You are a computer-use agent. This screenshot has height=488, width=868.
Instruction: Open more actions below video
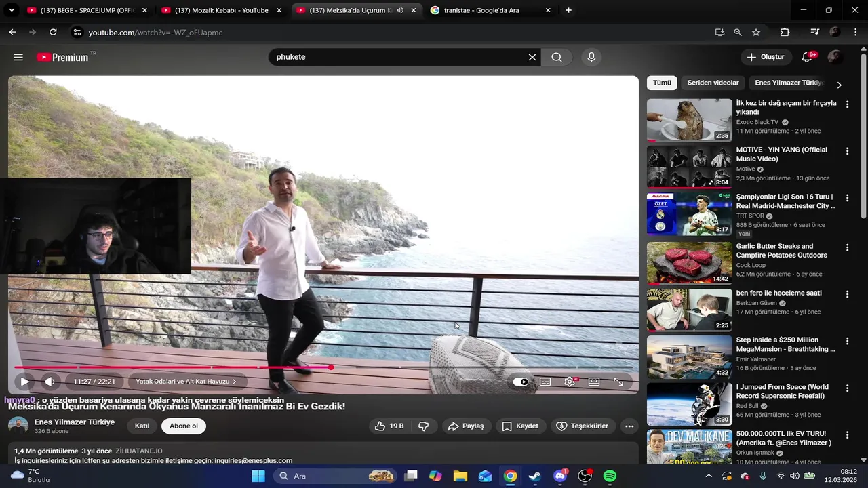(629, 426)
